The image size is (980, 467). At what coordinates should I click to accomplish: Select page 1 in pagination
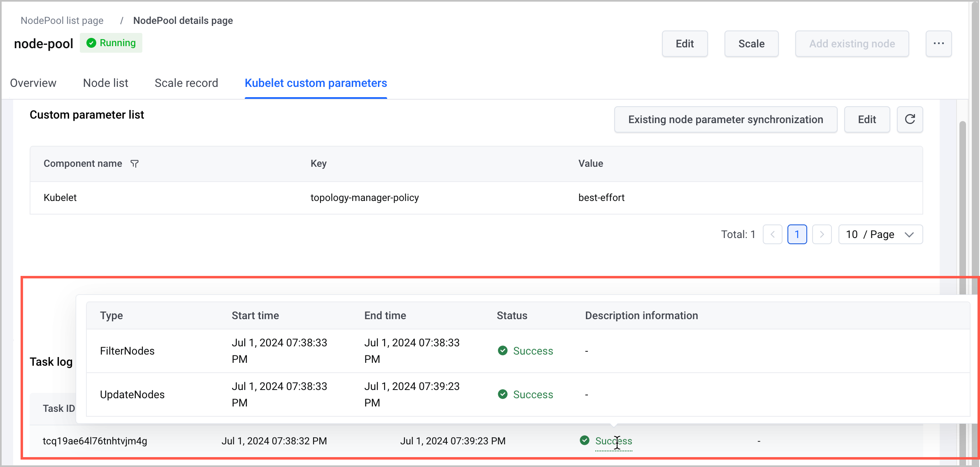tap(797, 234)
